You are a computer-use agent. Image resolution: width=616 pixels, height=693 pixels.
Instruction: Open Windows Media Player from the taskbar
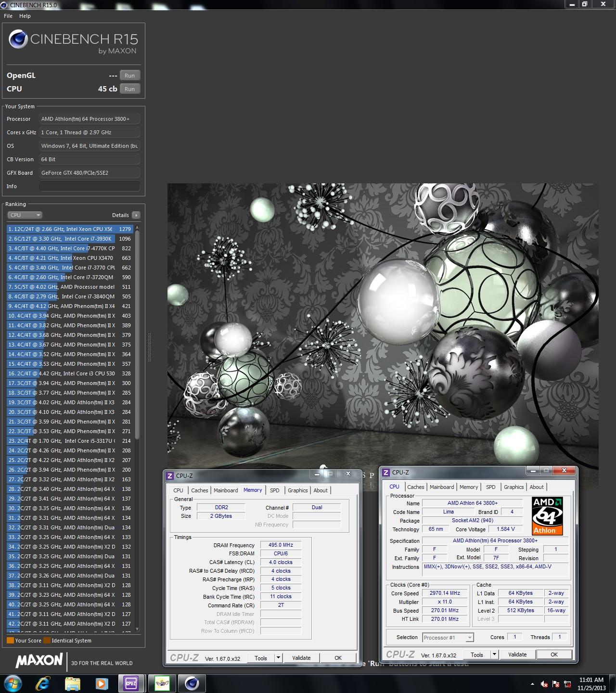(102, 683)
